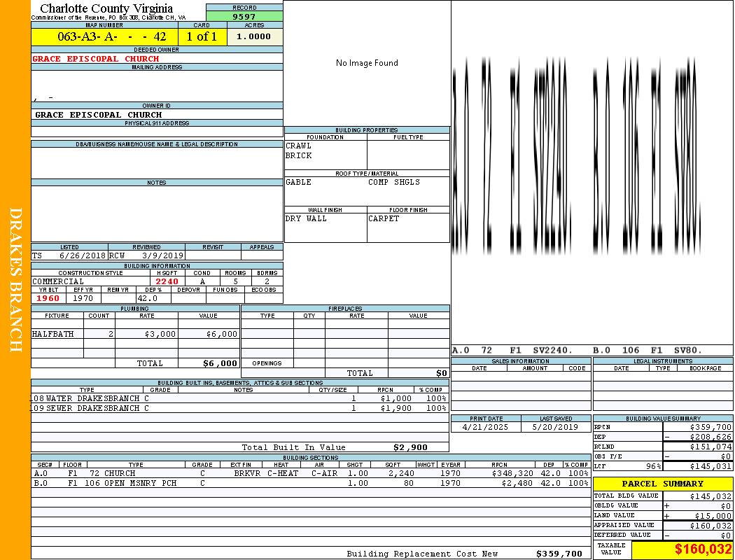Click the reviewed date 3/9/2019
This screenshot has height=560, width=735.
pyautogui.click(x=162, y=256)
